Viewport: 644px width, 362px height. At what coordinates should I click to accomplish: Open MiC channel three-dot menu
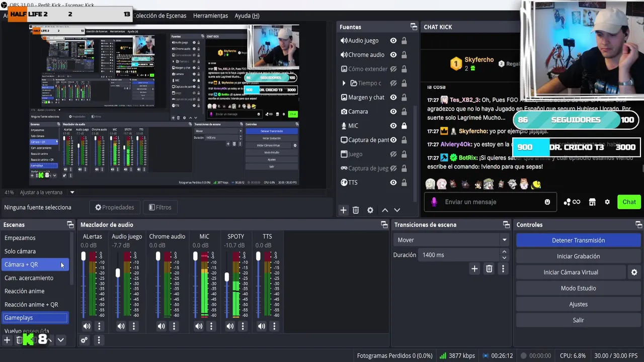coord(211,326)
